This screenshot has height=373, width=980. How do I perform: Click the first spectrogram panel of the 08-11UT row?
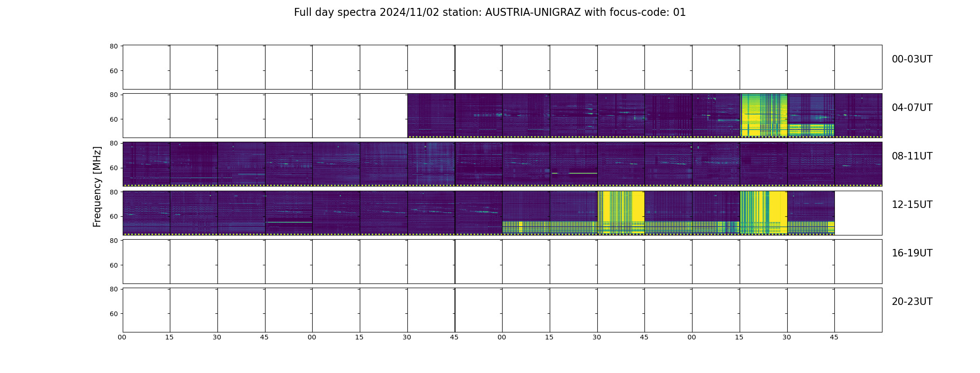pyautogui.click(x=147, y=164)
